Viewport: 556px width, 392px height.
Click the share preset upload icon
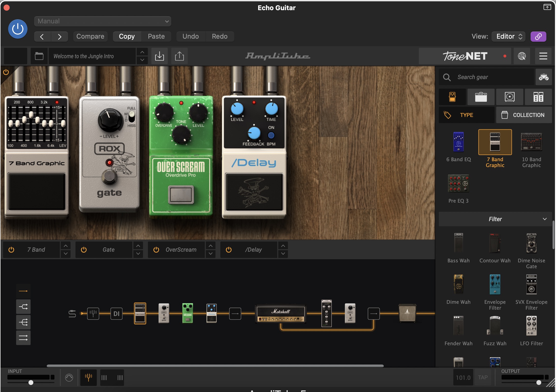click(179, 56)
